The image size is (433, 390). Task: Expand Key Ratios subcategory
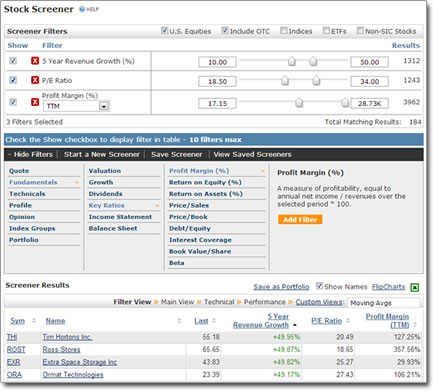107,205
